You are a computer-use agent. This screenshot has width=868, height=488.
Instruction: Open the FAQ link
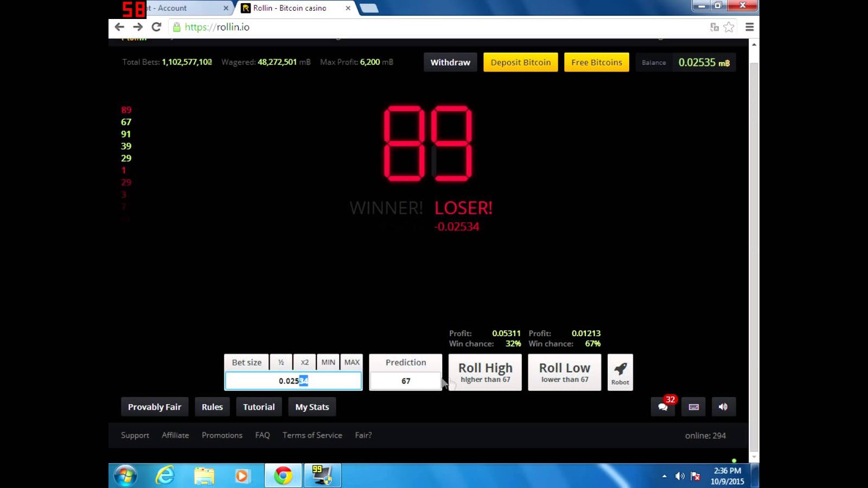(263, 435)
